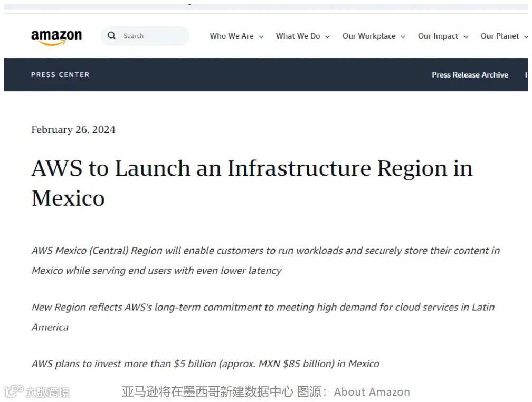
Task: Expand the Our Workplace chevron
Action: [x=403, y=36]
